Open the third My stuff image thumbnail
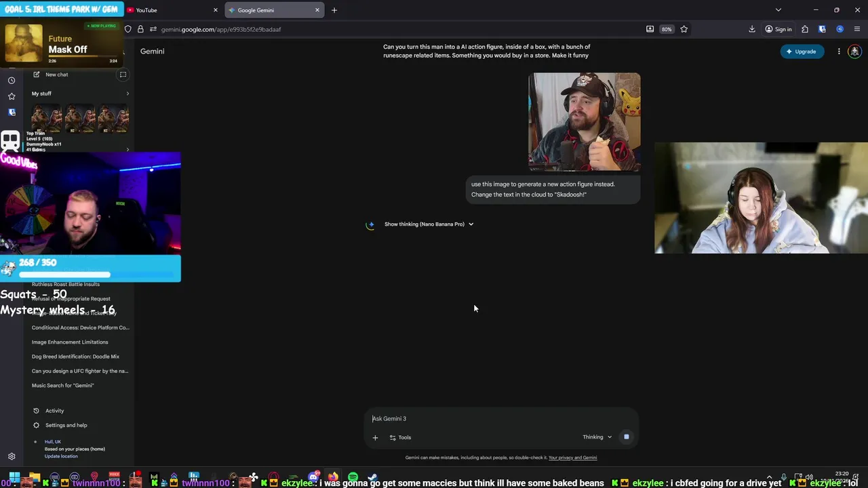 point(113,118)
